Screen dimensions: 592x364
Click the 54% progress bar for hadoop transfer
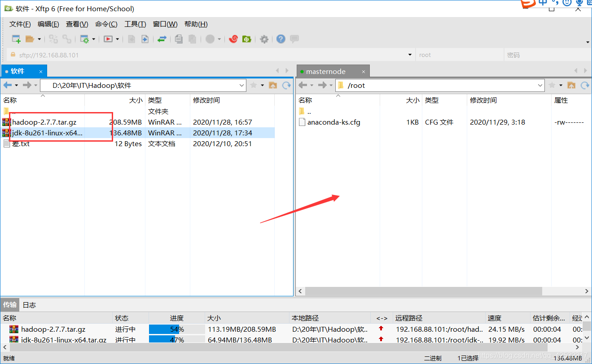[x=176, y=329]
